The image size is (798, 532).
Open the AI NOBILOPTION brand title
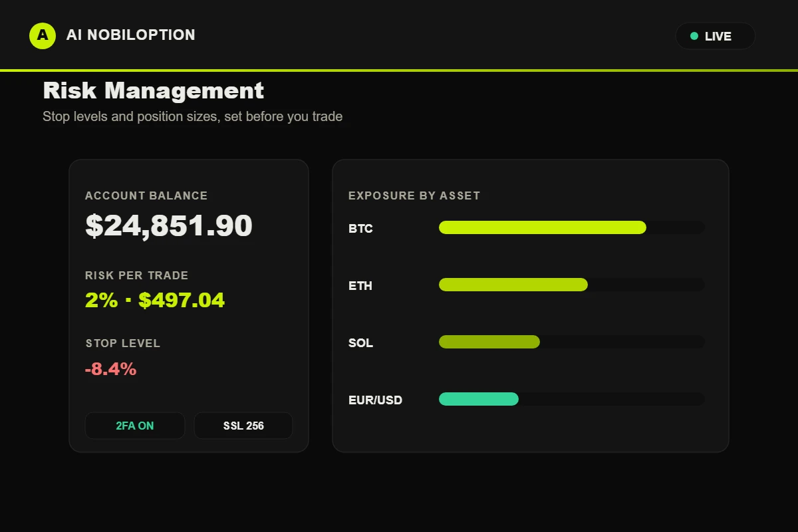click(x=131, y=35)
